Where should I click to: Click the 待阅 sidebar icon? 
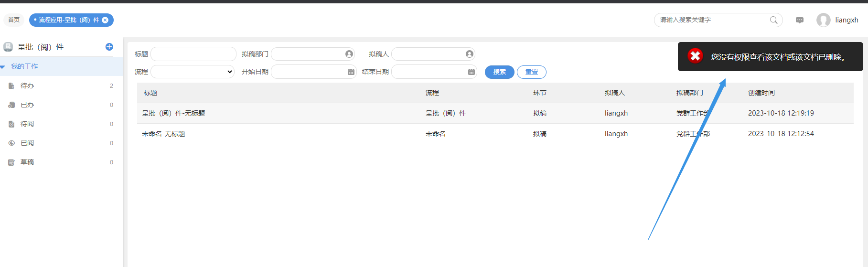(x=11, y=124)
